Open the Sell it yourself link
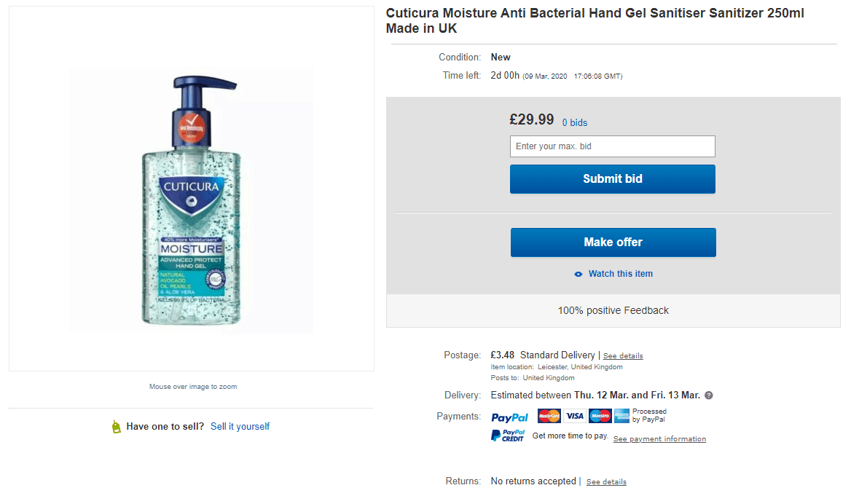 click(x=240, y=427)
